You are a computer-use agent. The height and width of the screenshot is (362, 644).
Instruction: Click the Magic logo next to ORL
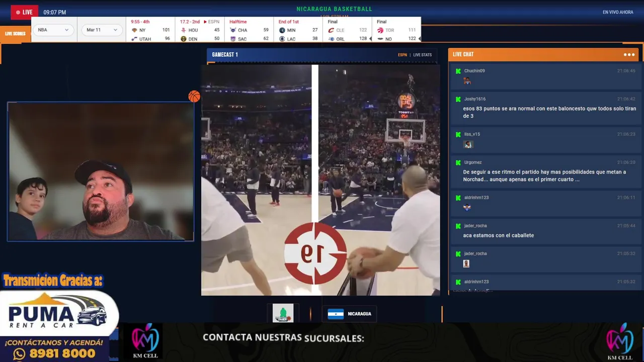pos(331,39)
